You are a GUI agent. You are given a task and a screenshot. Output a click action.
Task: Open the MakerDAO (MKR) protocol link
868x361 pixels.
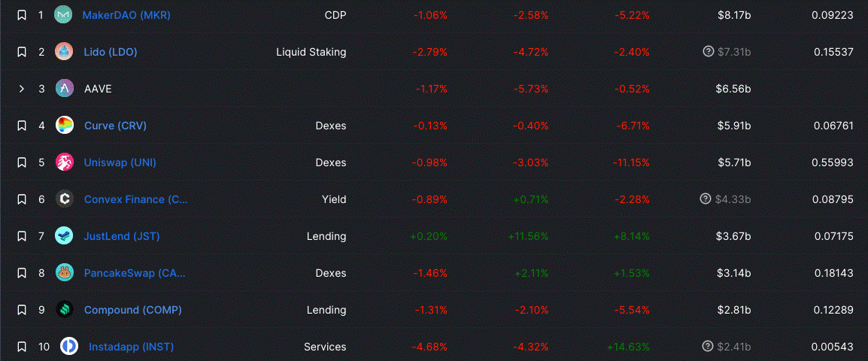point(125,15)
